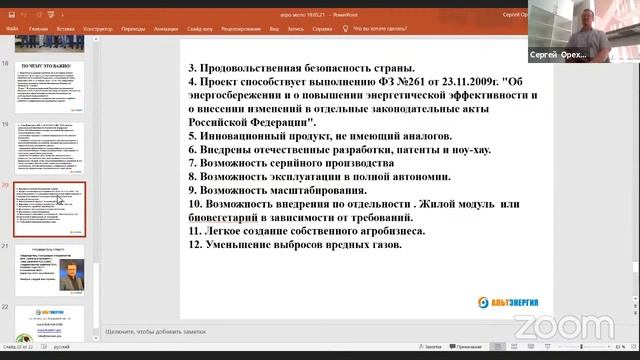Viewport: 640px width, 360px height.
Task: Click the 'Что вы хотите сделать?' search field
Action: (x=380, y=29)
